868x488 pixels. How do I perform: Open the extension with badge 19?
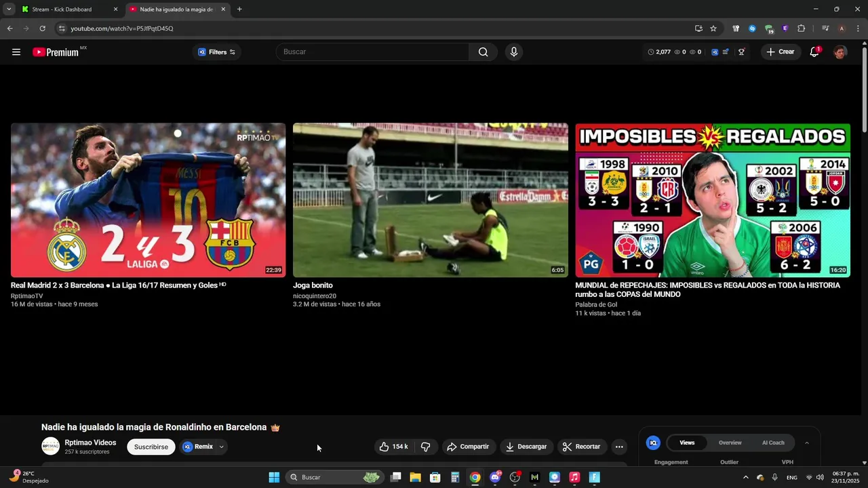point(769,28)
